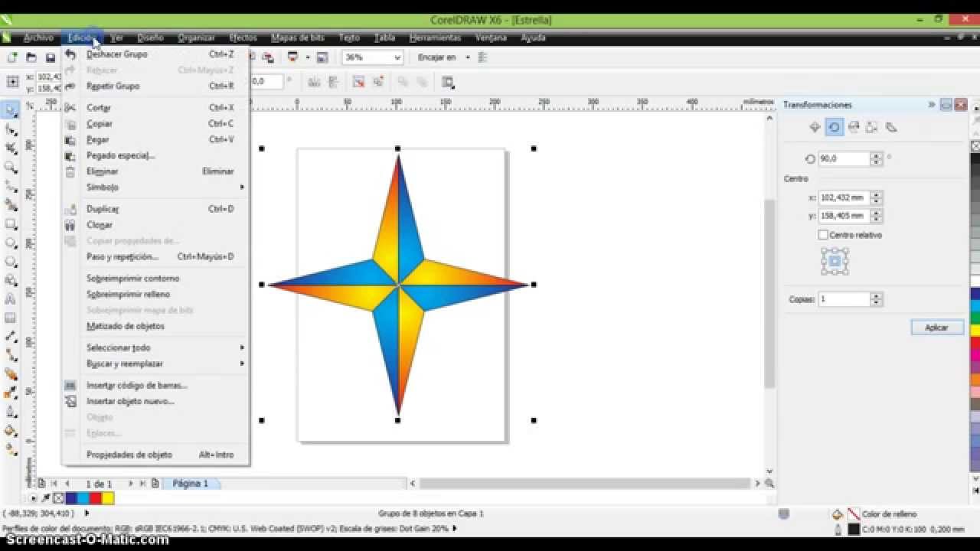The image size is (980, 551).
Task: Select the Zoom tool in the toolbox
Action: [11, 167]
